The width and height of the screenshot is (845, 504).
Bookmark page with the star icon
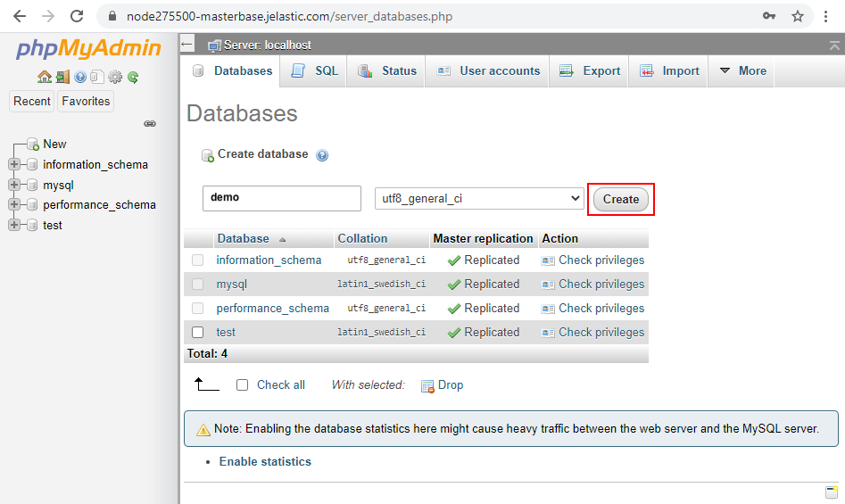(798, 16)
